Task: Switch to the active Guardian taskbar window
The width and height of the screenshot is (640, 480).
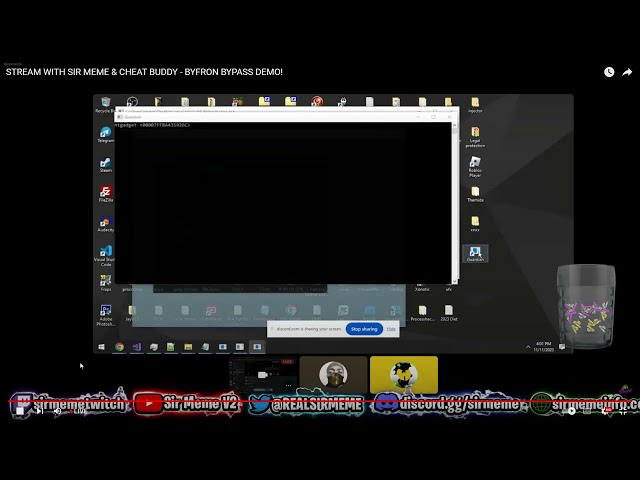Action: (257, 347)
